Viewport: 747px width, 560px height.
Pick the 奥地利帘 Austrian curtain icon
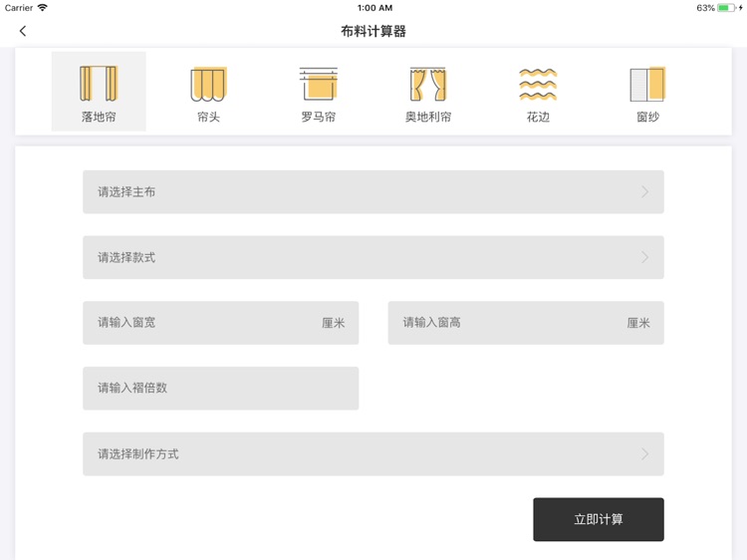click(x=428, y=84)
